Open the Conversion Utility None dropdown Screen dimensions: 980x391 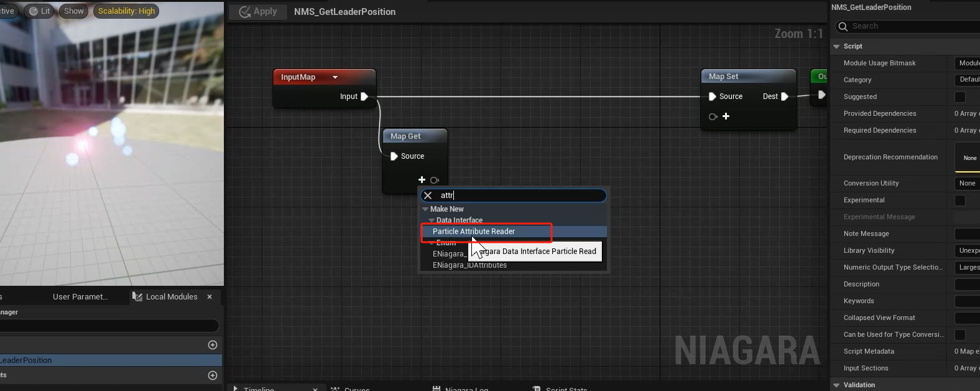968,183
